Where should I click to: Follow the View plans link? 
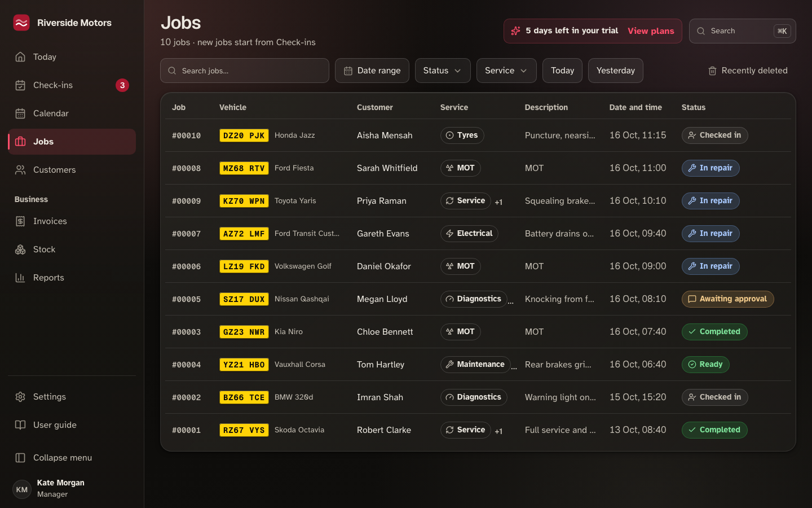651,31
